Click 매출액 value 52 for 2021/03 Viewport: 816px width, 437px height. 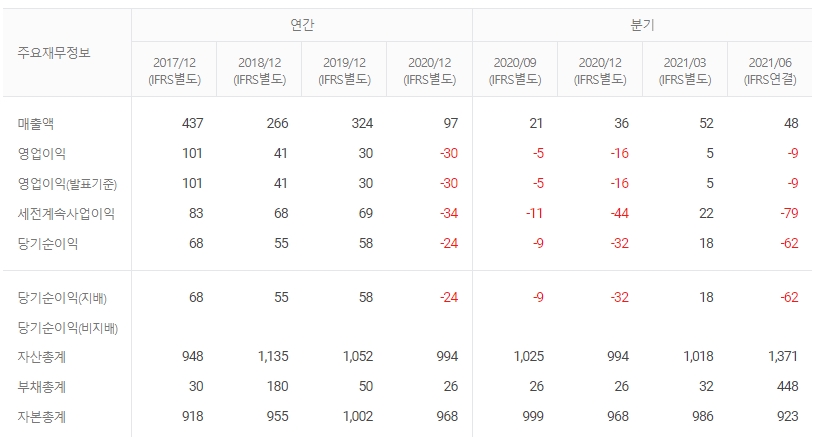(706, 123)
